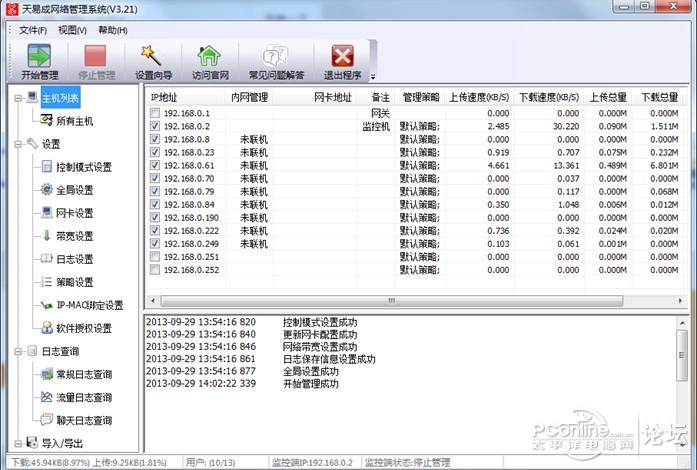
Task: Open the 帮助(H) menu
Action: pos(112,30)
